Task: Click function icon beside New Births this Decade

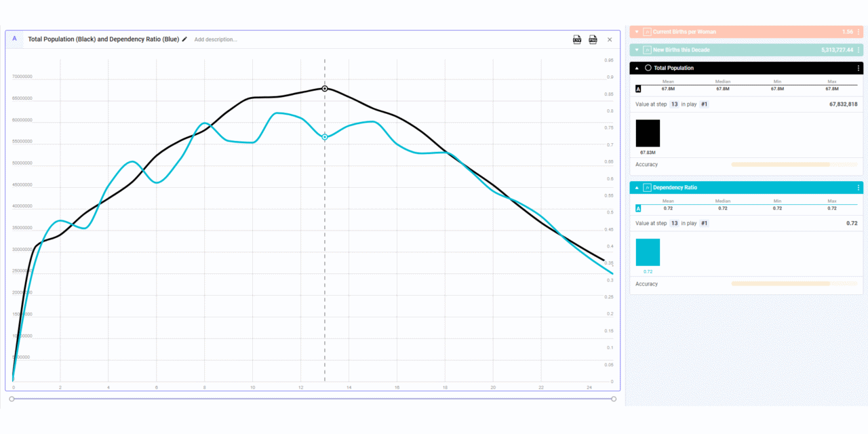Action: point(647,50)
